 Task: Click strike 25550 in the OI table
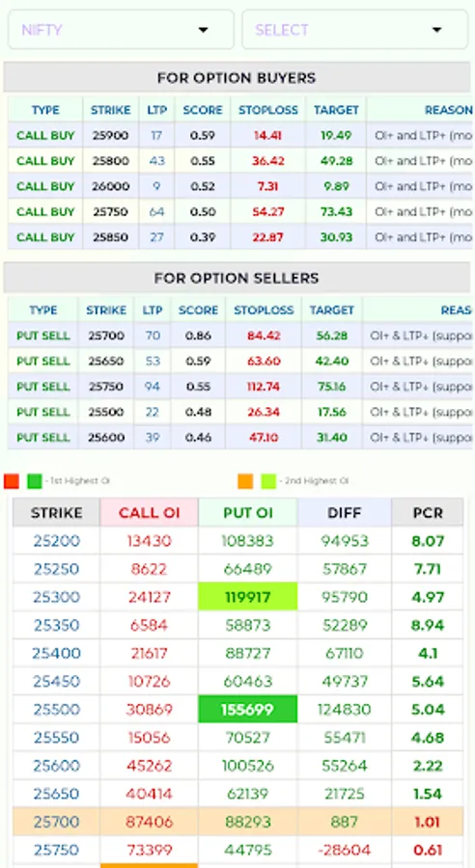point(57,738)
